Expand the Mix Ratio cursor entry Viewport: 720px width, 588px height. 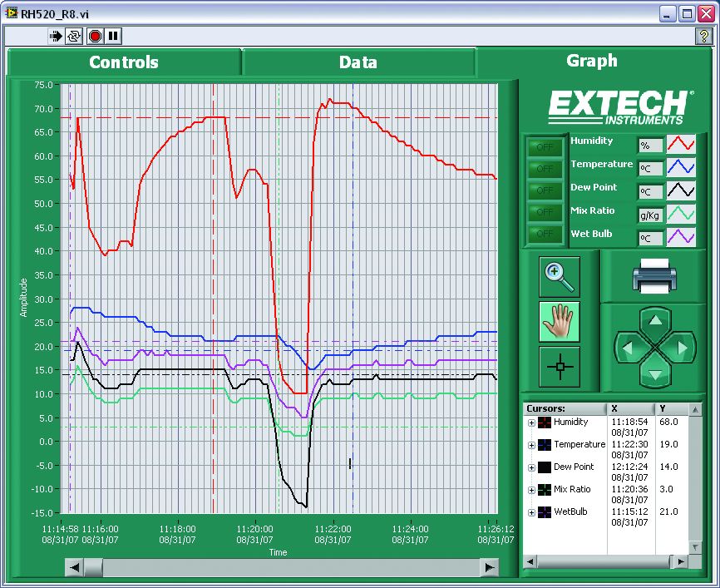click(x=531, y=490)
